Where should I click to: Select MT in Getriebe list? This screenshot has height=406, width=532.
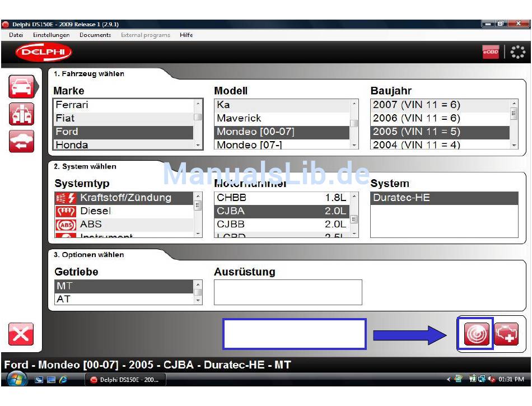tap(124, 287)
